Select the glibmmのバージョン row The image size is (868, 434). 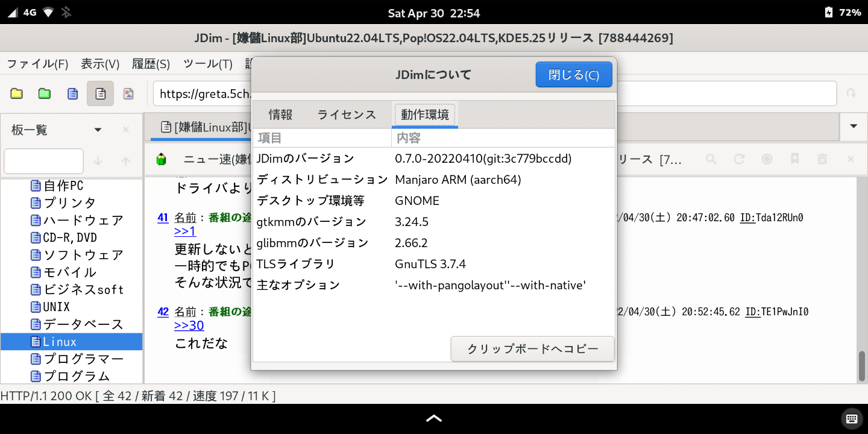click(x=434, y=243)
